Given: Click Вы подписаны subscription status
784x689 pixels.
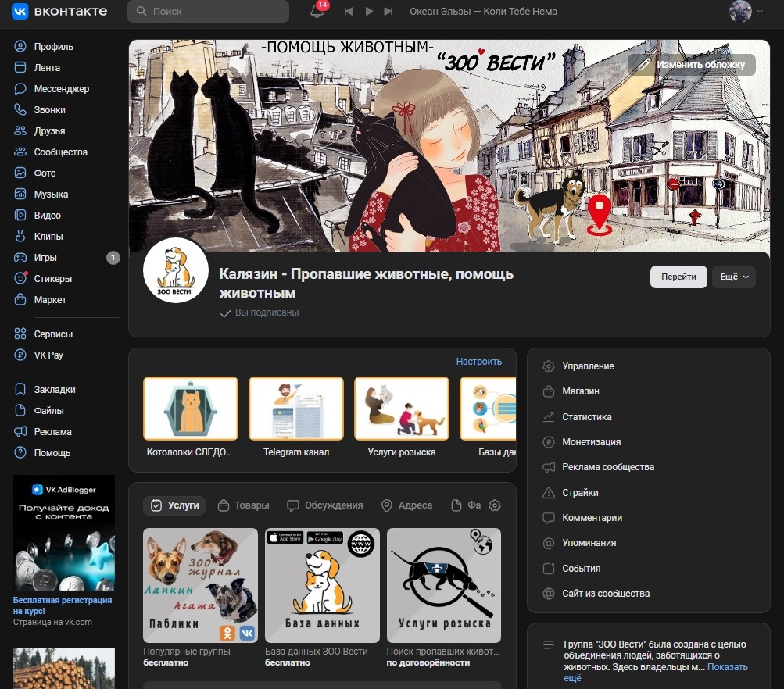Looking at the screenshot, I should pos(260,312).
